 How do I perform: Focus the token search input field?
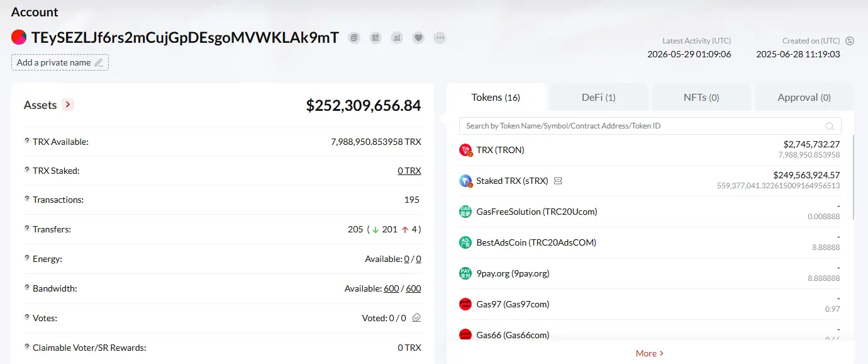tap(650, 126)
